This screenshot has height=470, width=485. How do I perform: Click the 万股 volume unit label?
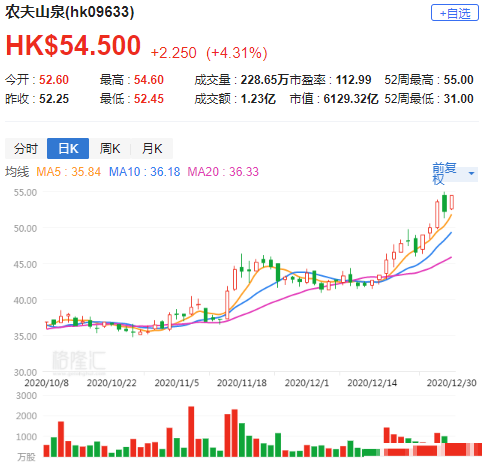point(26,457)
